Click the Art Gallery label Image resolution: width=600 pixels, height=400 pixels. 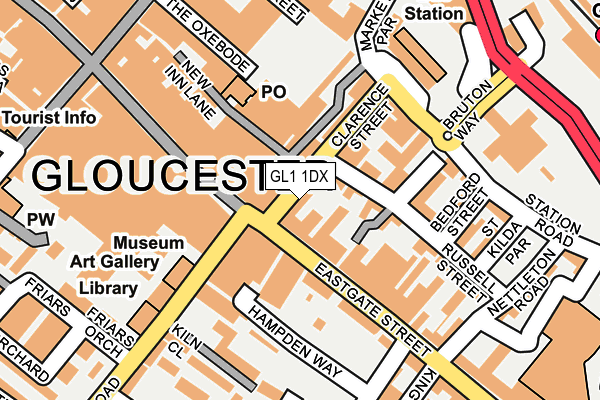pos(114,262)
